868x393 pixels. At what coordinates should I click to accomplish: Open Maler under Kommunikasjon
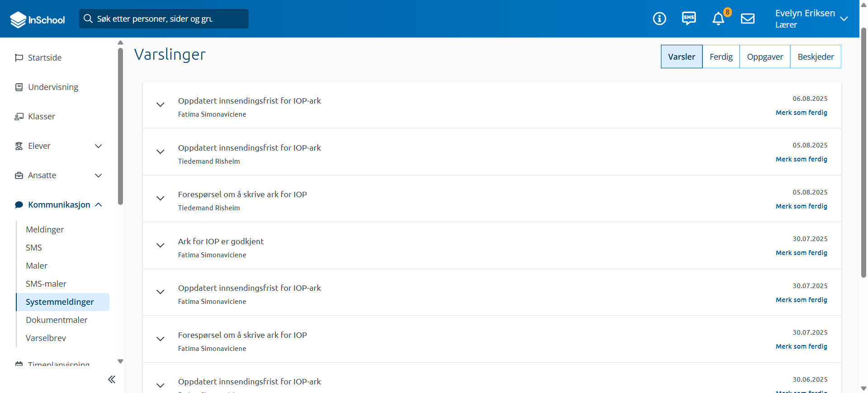pos(37,266)
